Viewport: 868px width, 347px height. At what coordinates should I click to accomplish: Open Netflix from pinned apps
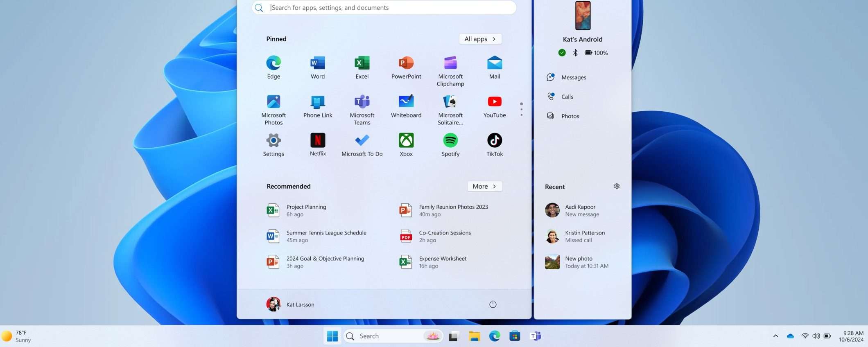[318, 145]
